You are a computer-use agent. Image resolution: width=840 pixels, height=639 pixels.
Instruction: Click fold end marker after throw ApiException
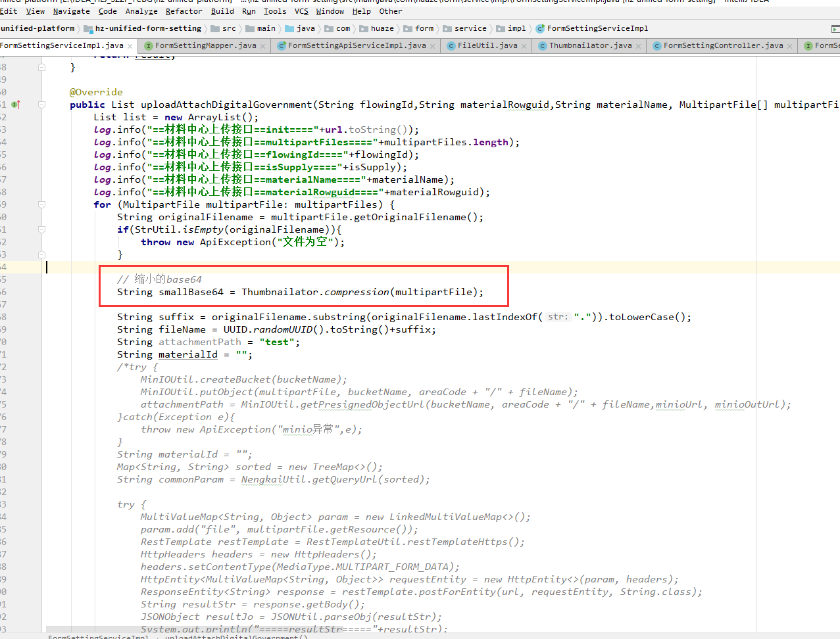click(x=41, y=254)
